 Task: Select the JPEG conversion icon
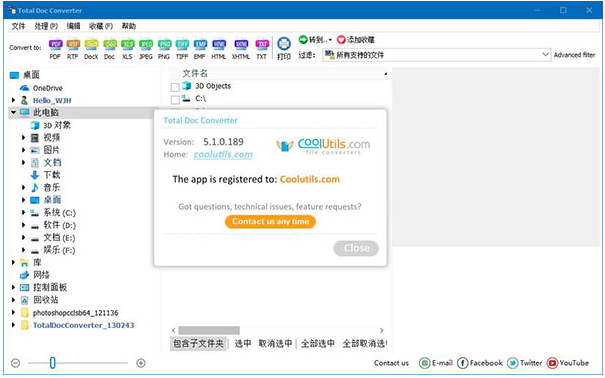pos(146,45)
